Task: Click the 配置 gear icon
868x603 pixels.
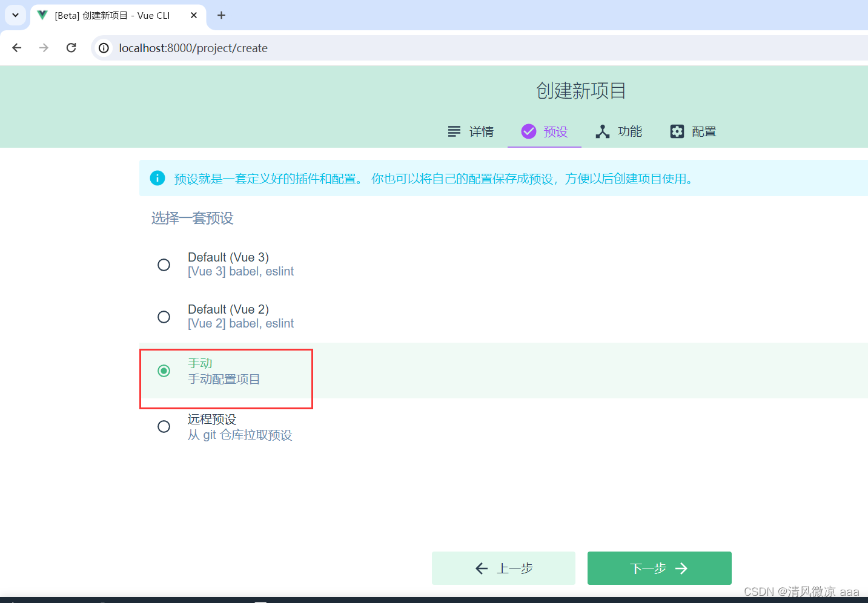Action: 677,131
